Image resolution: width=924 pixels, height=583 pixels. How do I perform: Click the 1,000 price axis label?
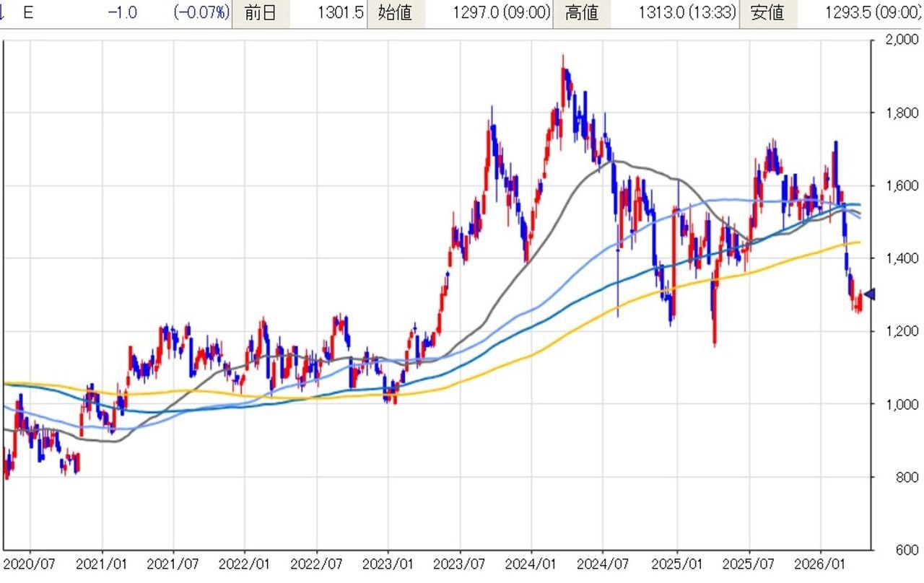coord(902,404)
